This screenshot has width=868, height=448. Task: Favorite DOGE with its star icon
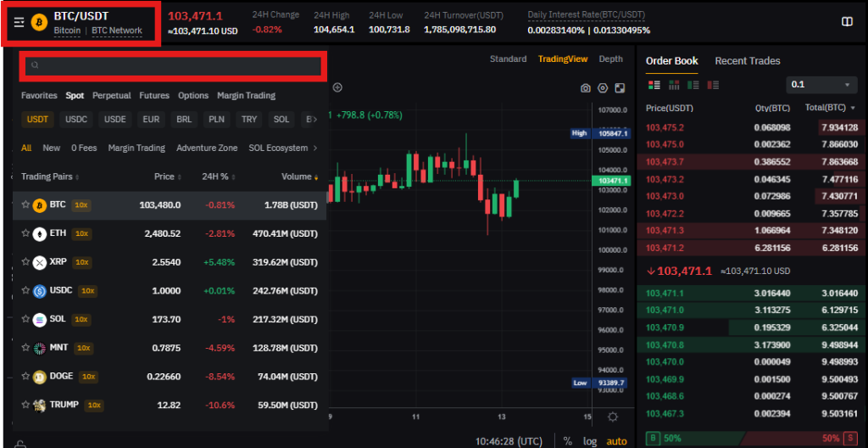click(x=25, y=376)
